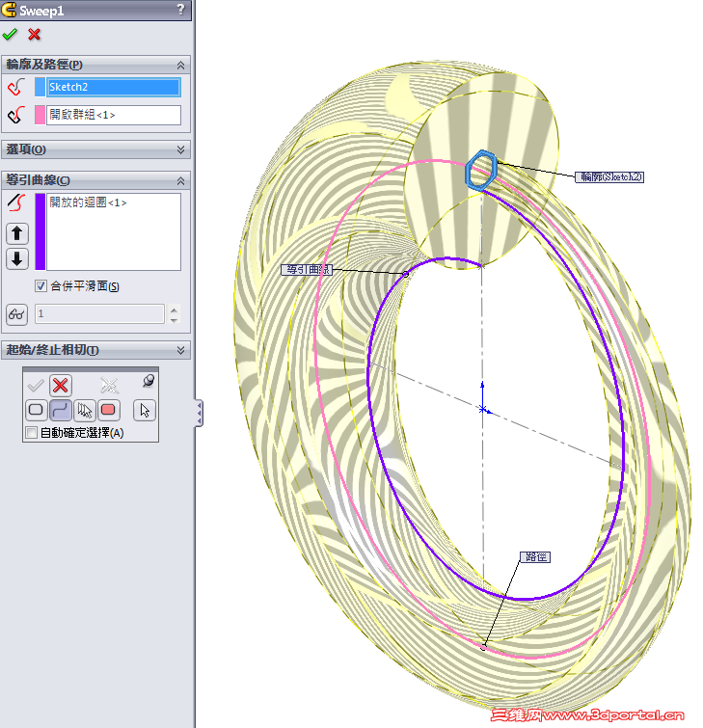Select the 開啟群組<1> path field
This screenshot has height=728, width=703.
114,115
